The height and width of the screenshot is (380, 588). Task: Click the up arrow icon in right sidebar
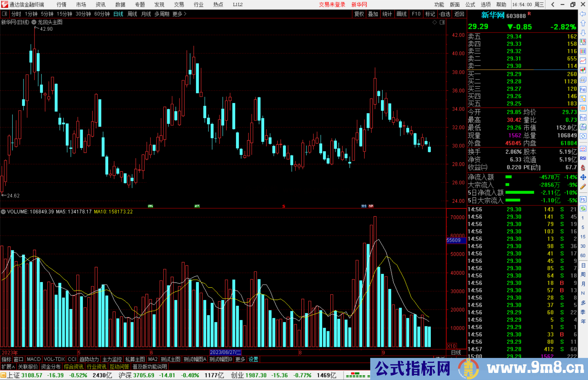click(x=583, y=23)
